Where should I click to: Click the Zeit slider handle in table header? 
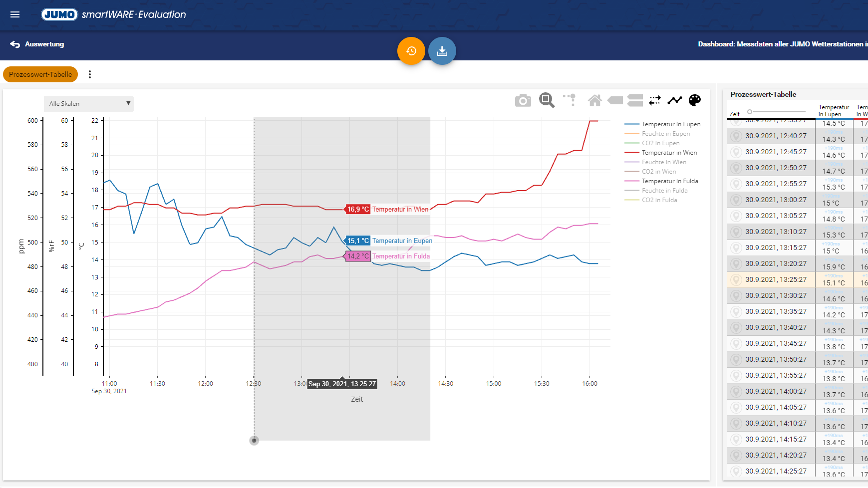[x=749, y=112]
